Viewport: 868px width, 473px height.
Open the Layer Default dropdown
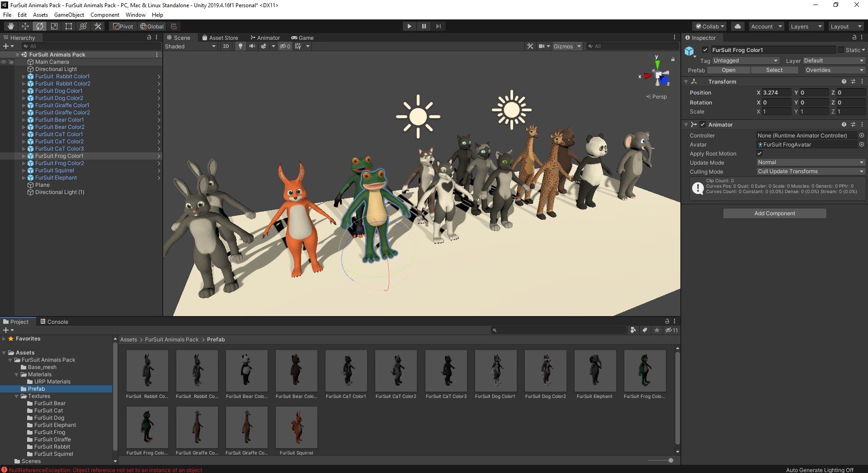point(834,61)
